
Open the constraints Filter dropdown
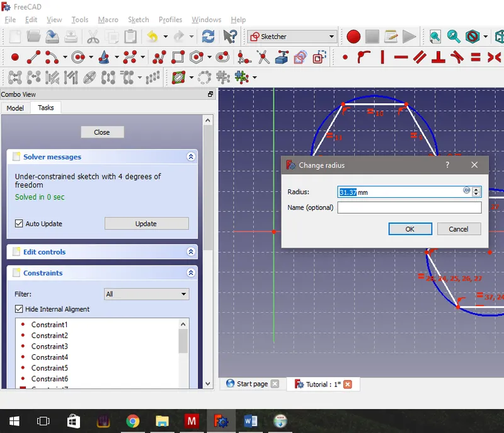[146, 294]
